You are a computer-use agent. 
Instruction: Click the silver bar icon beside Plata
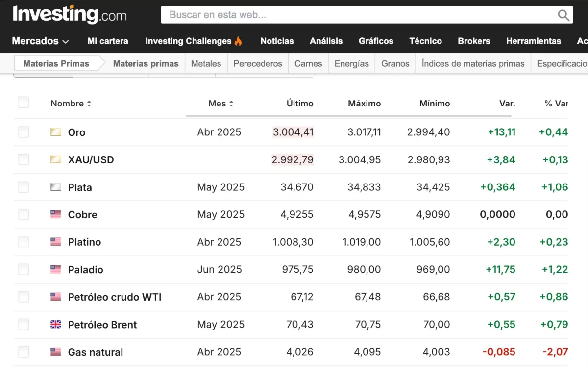point(56,187)
